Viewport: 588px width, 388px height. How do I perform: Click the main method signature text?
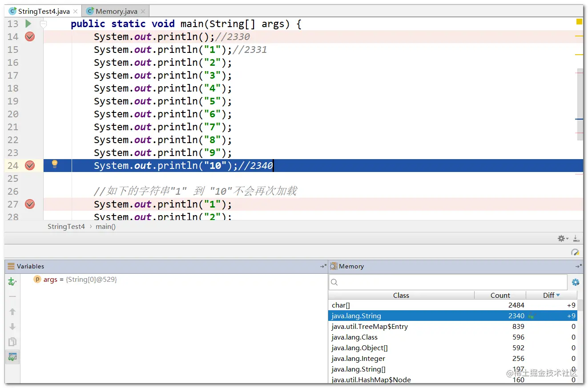[x=186, y=24]
